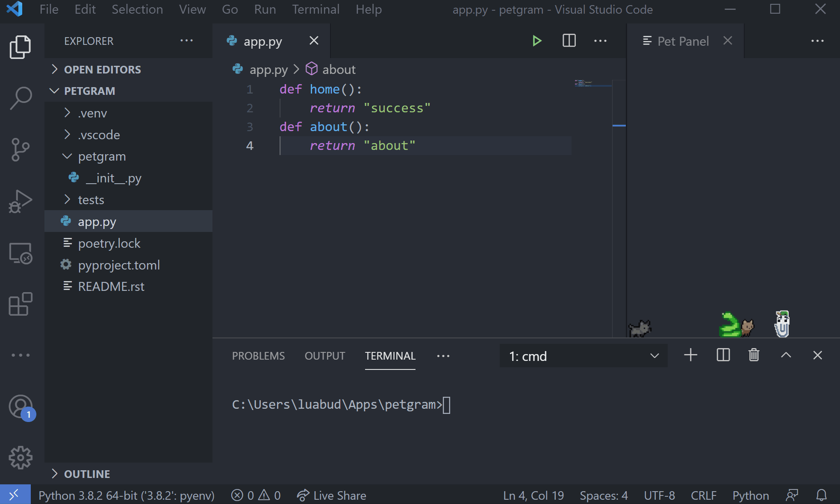Run the Python file with the play button
This screenshot has height=504, width=840.
pos(537,41)
